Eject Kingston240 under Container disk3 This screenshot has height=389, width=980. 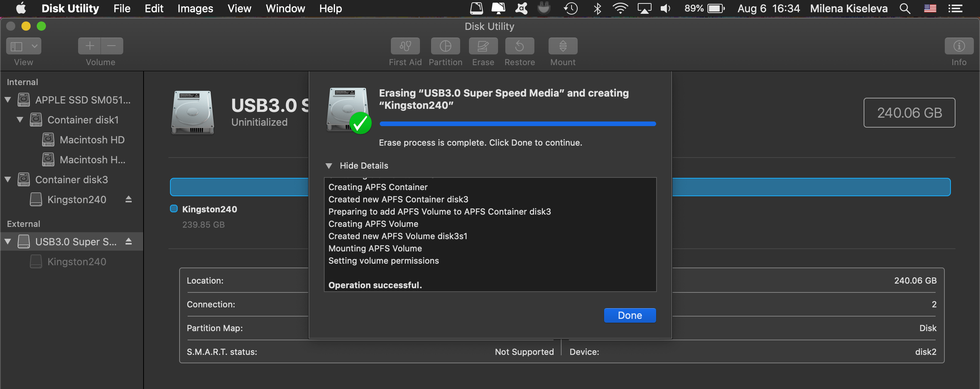click(129, 199)
